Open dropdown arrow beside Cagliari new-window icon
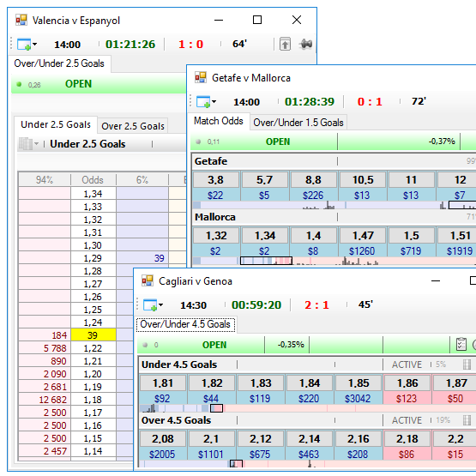This screenshot has height=476, width=476. point(161,305)
